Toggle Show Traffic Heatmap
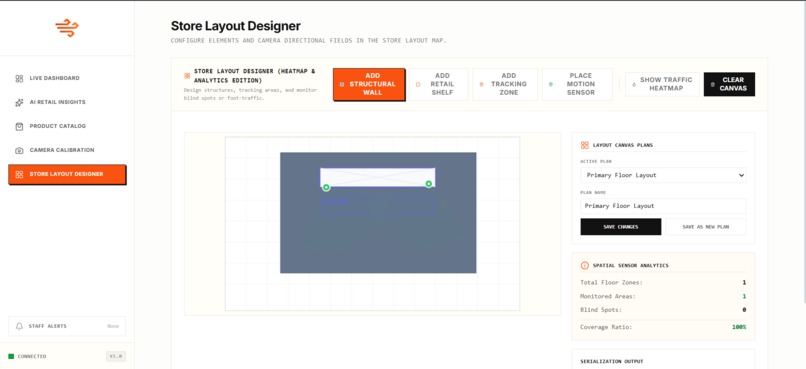 click(x=662, y=84)
